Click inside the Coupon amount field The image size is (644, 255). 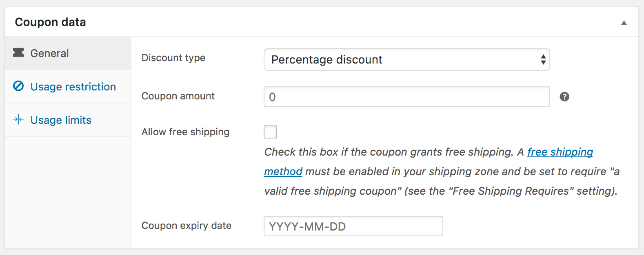[406, 97]
